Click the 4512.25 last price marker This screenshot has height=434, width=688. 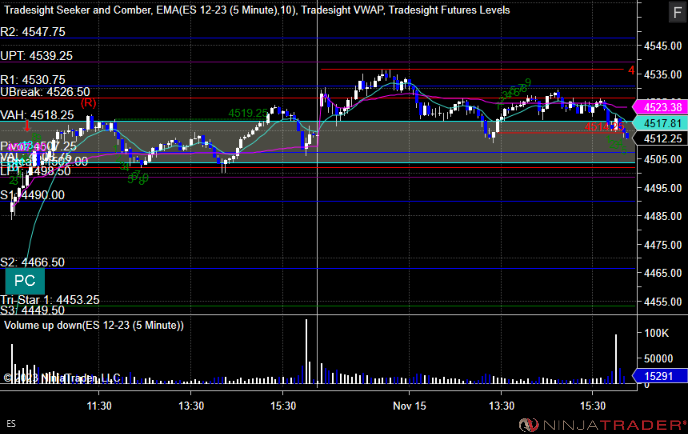(x=659, y=139)
